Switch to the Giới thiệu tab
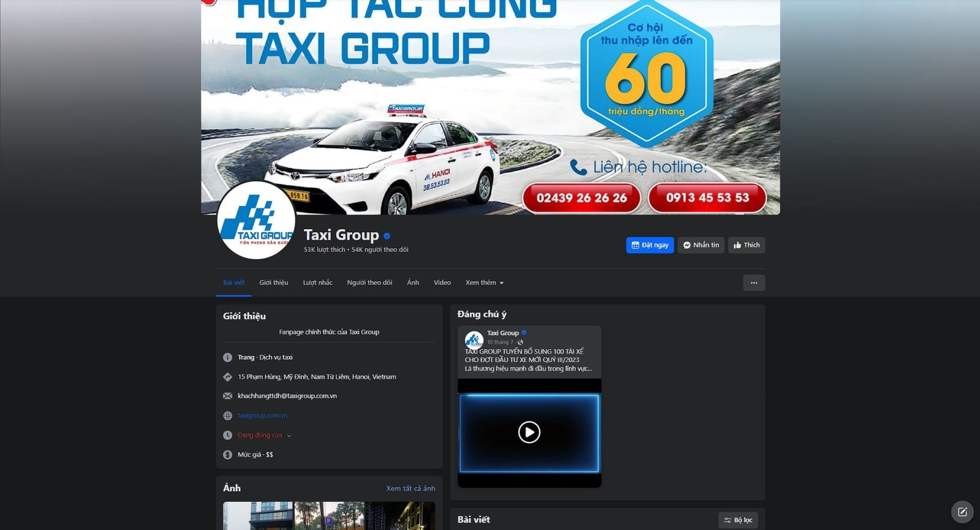Image resolution: width=980 pixels, height=530 pixels. tap(274, 282)
